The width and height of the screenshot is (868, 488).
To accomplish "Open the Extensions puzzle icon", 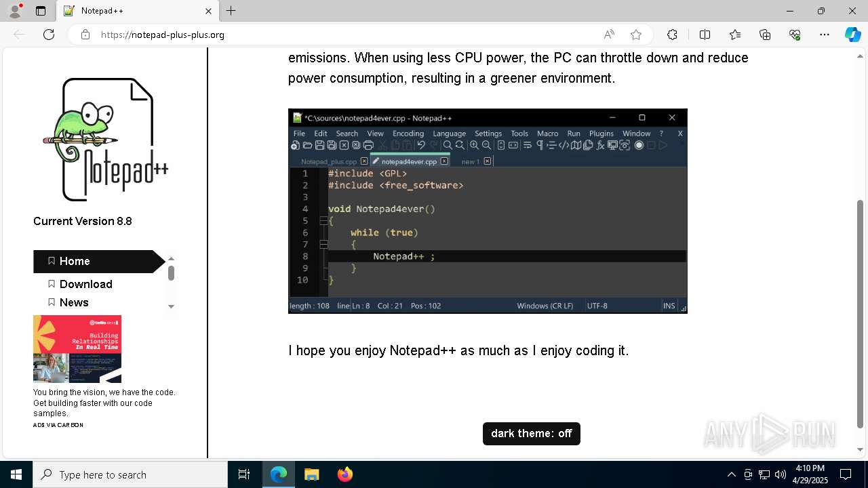I will coord(672,35).
